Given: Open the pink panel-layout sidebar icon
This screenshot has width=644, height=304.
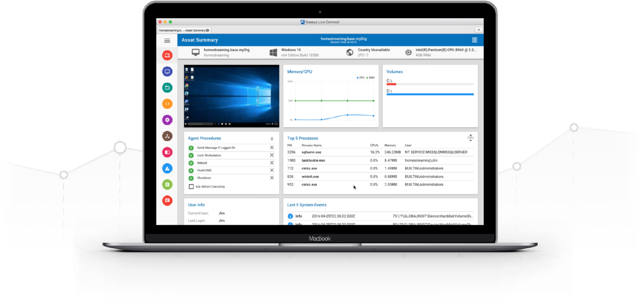Looking at the screenshot, I should (167, 152).
